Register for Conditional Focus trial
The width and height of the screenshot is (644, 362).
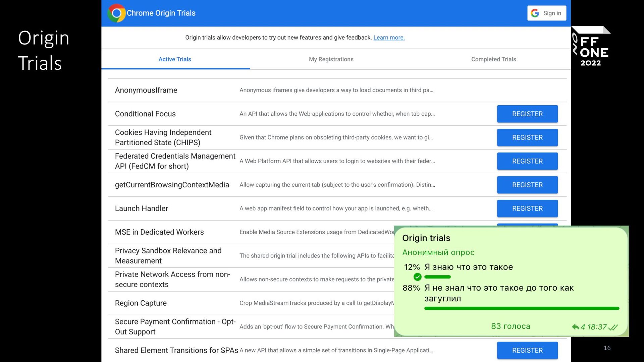pos(527,114)
